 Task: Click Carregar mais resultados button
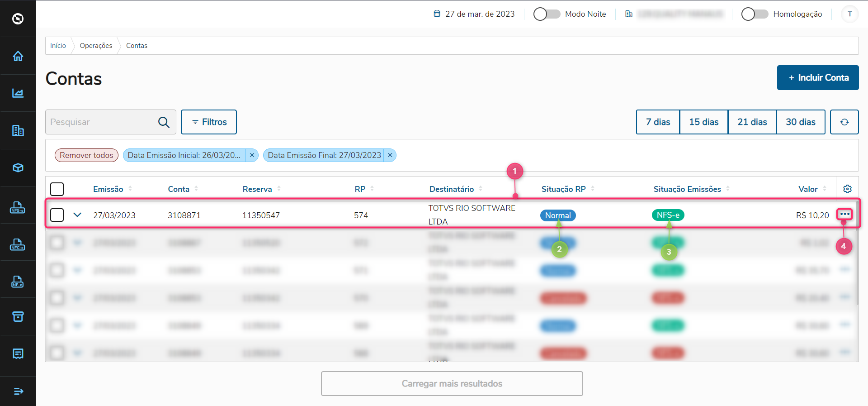tap(452, 384)
